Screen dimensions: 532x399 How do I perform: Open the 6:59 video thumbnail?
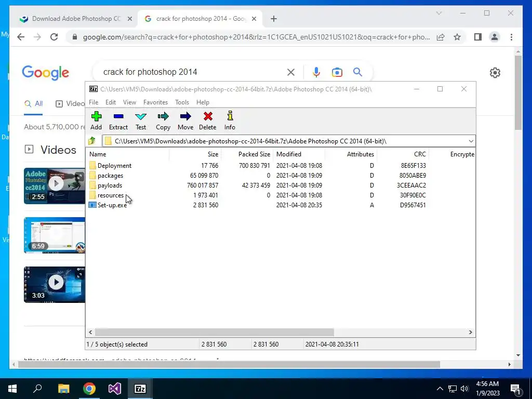coord(54,235)
